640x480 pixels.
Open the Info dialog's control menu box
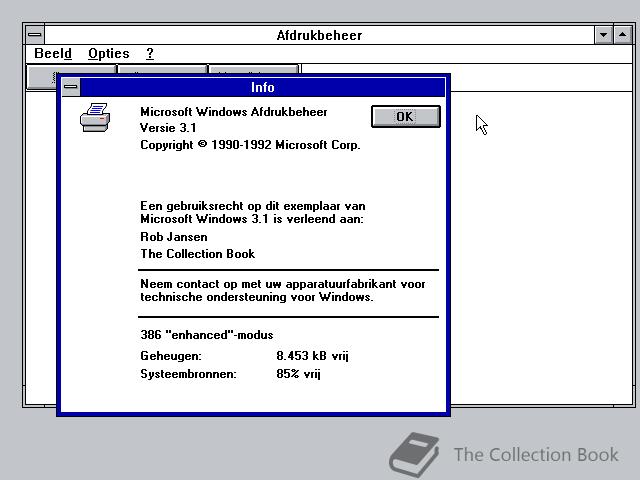pyautogui.click(x=71, y=87)
